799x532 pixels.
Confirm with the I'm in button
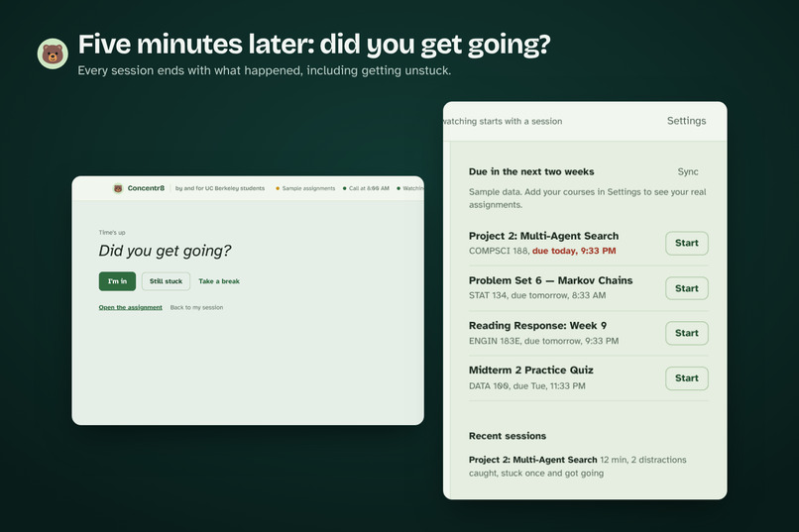(x=117, y=281)
